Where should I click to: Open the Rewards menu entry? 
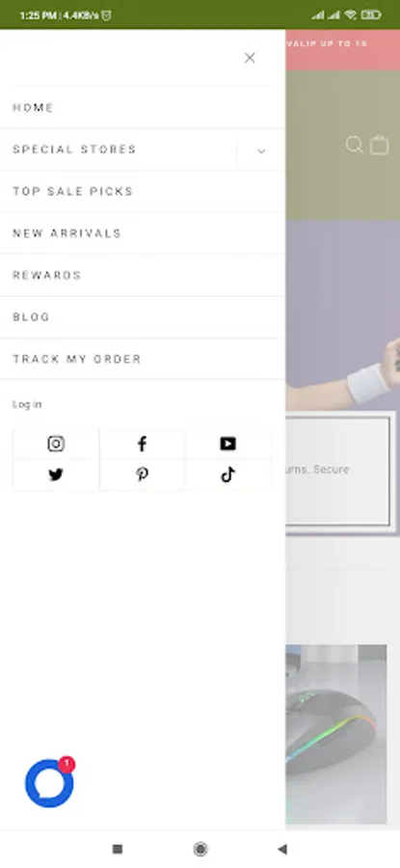coord(47,275)
